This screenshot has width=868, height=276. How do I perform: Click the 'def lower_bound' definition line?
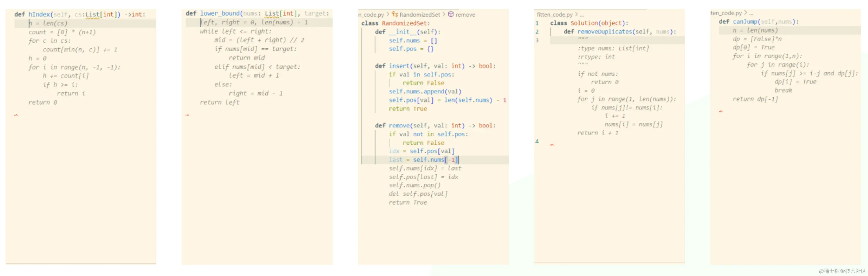pos(257,14)
